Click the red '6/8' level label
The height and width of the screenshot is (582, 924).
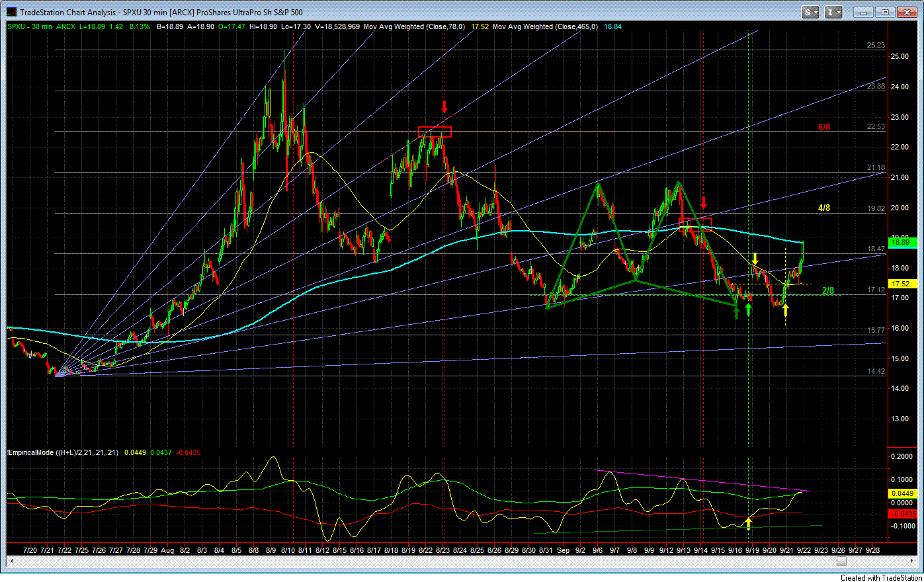click(x=824, y=127)
